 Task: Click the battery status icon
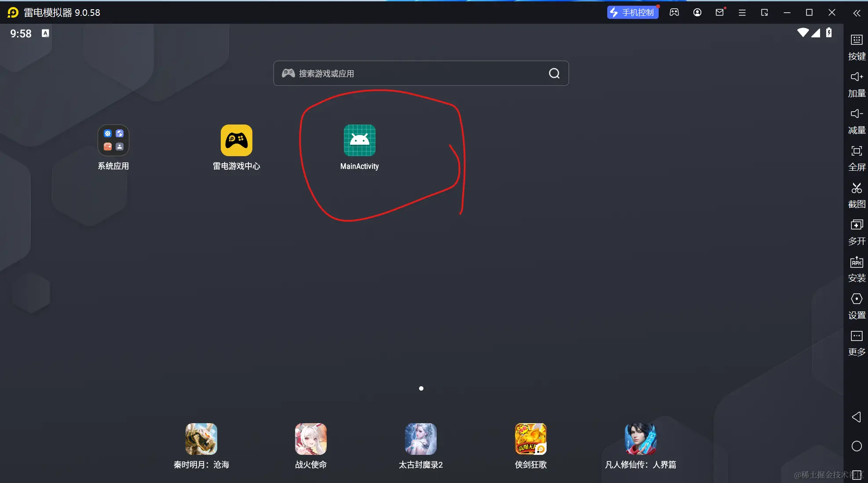[829, 33]
